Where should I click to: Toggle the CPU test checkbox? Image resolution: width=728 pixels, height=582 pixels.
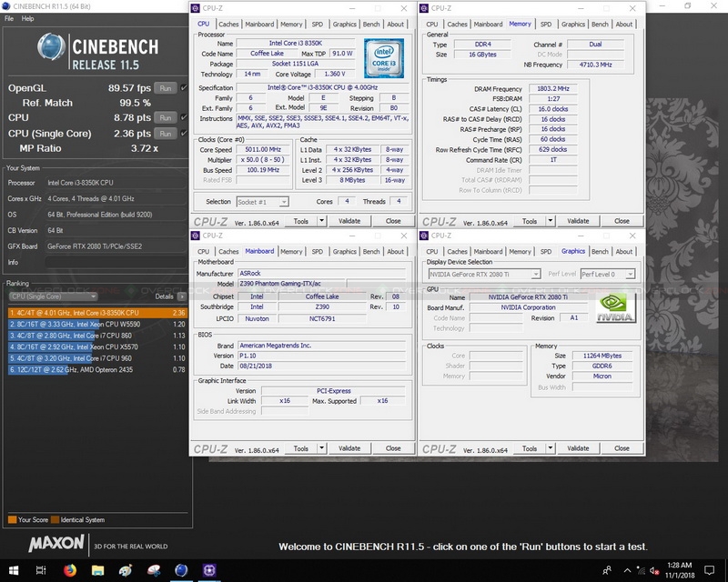[184, 117]
